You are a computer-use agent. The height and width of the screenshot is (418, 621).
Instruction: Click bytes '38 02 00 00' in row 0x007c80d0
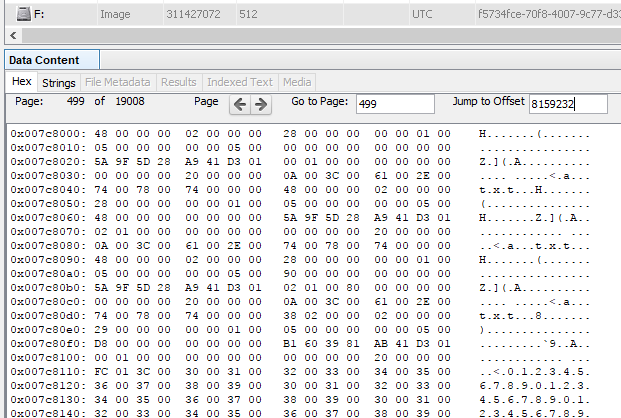point(321,316)
